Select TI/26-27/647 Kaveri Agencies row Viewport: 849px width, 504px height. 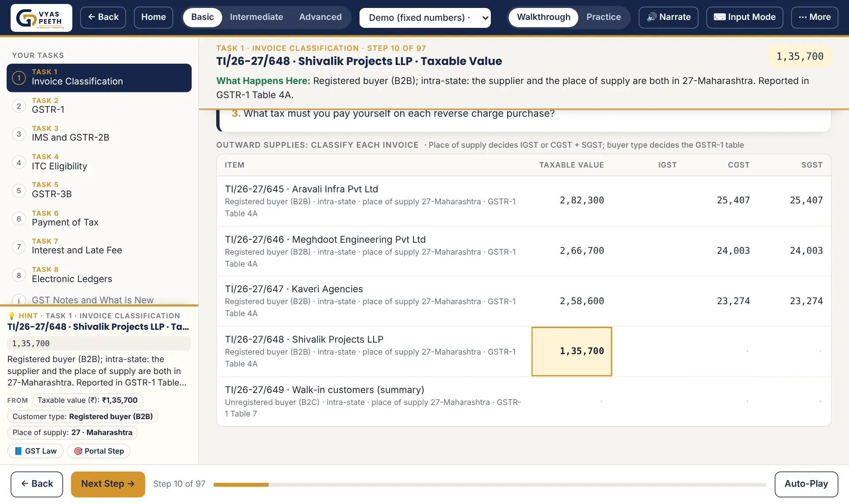524,302
